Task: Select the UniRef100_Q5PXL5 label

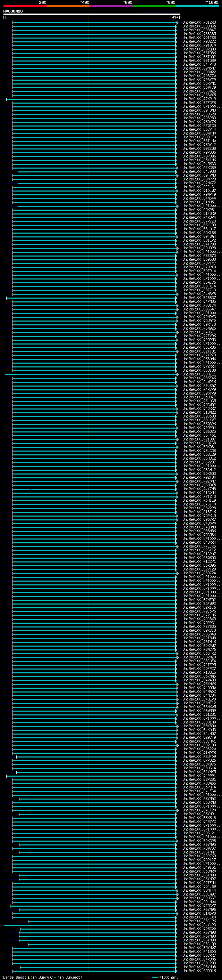Action: point(199,516)
